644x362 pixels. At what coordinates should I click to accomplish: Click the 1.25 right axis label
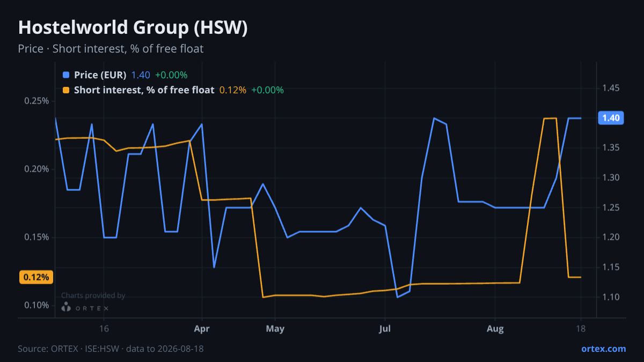(611, 208)
